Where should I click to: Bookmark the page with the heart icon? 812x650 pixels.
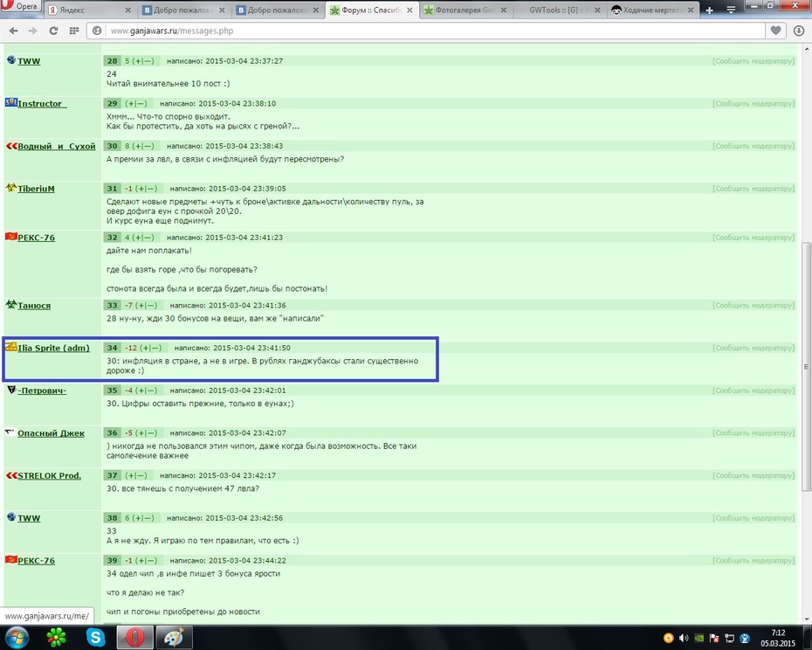pos(775,31)
